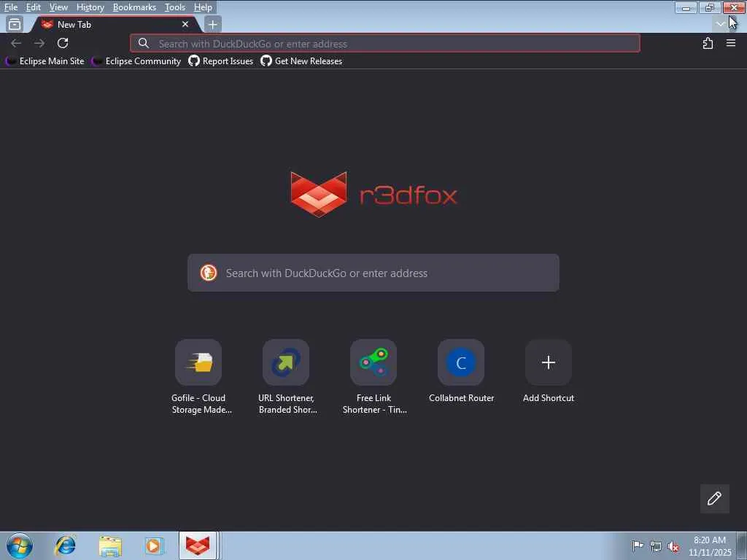Click the address bar search field
Viewport: 747px width, 560px height.
385,43
